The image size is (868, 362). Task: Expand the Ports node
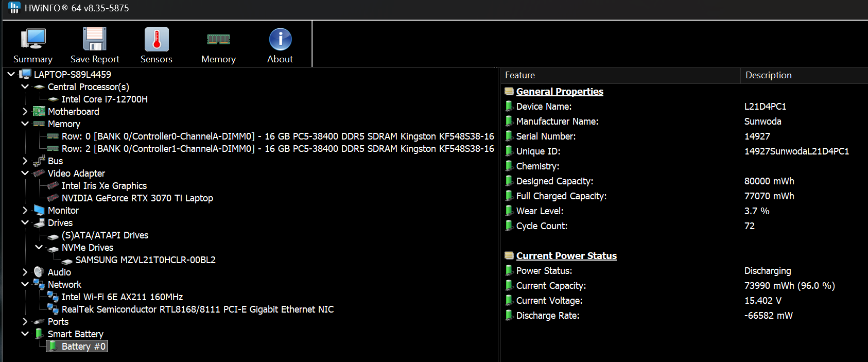(x=25, y=321)
